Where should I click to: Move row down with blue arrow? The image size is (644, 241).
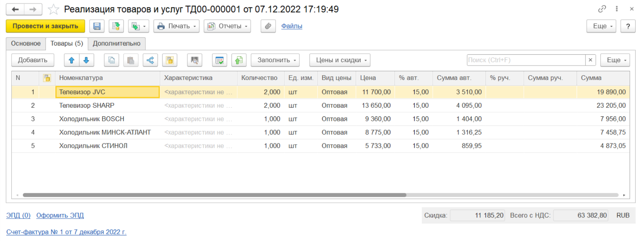click(x=86, y=60)
